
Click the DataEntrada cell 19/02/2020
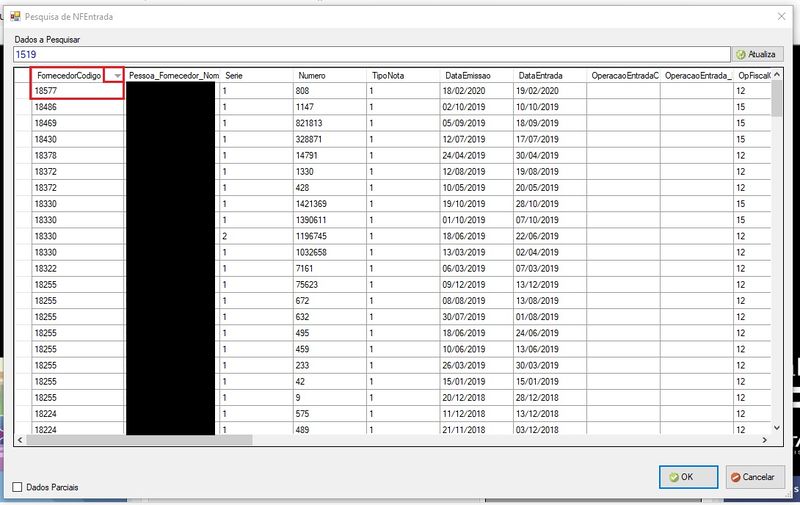tap(550, 91)
